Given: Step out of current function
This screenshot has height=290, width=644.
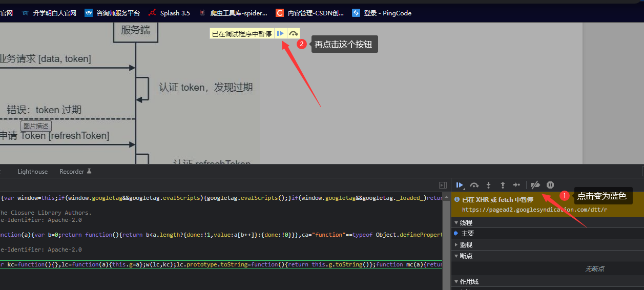Looking at the screenshot, I should (x=503, y=185).
